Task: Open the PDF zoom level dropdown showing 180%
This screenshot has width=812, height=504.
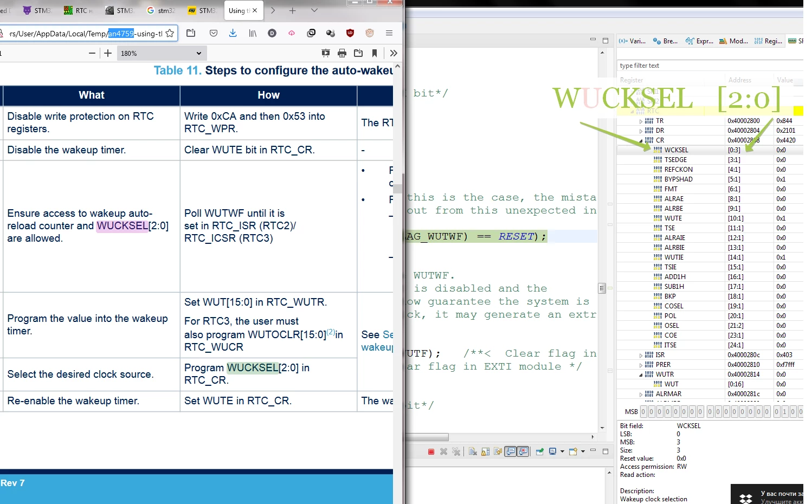Action: pos(162,53)
